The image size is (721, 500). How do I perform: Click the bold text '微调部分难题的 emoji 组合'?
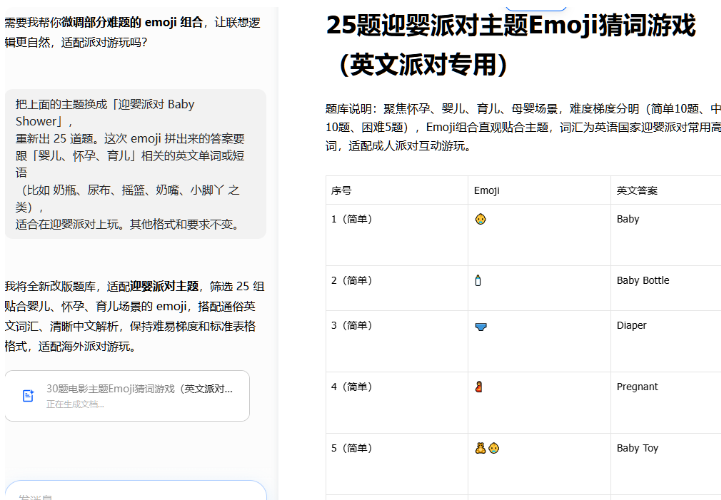(132, 22)
